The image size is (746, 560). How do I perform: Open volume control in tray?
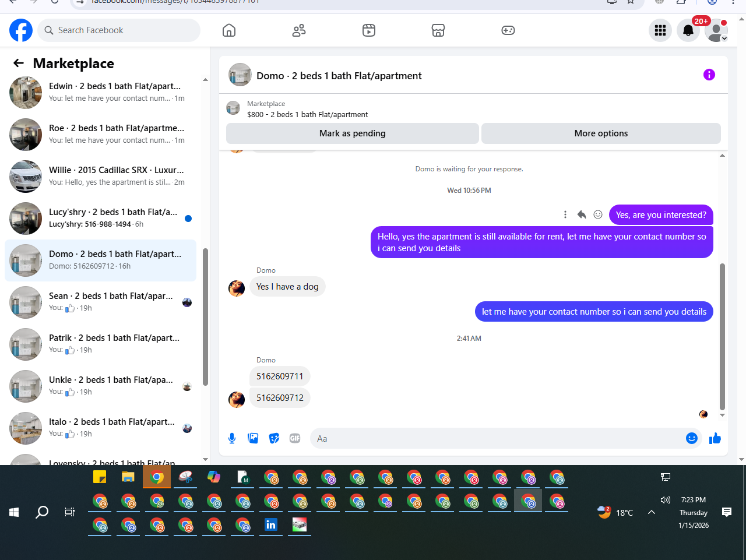[666, 500]
